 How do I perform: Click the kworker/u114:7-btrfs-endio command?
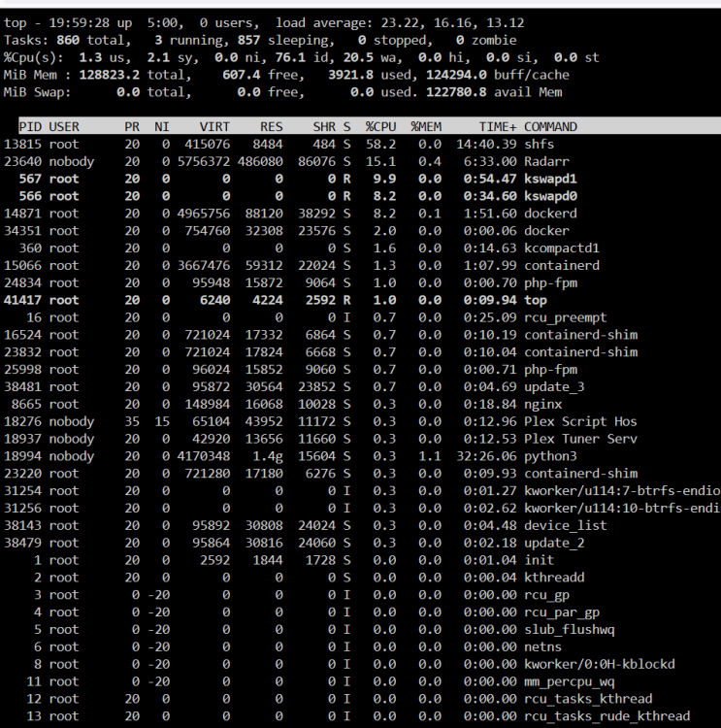tap(622, 491)
